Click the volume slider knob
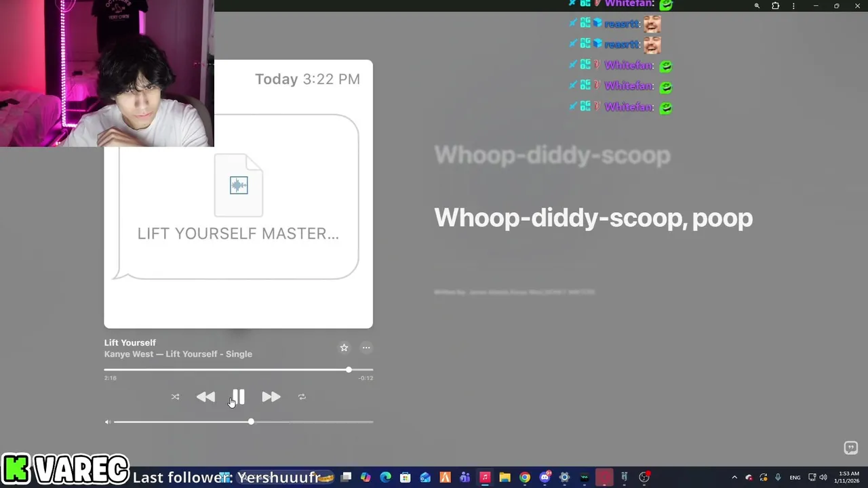The width and height of the screenshot is (868, 488). [x=251, y=422]
